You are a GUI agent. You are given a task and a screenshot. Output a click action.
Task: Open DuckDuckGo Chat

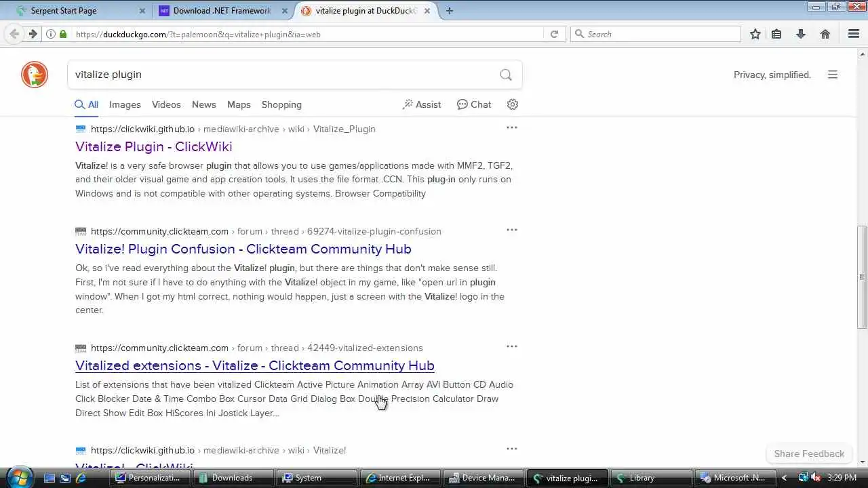pyautogui.click(x=474, y=104)
